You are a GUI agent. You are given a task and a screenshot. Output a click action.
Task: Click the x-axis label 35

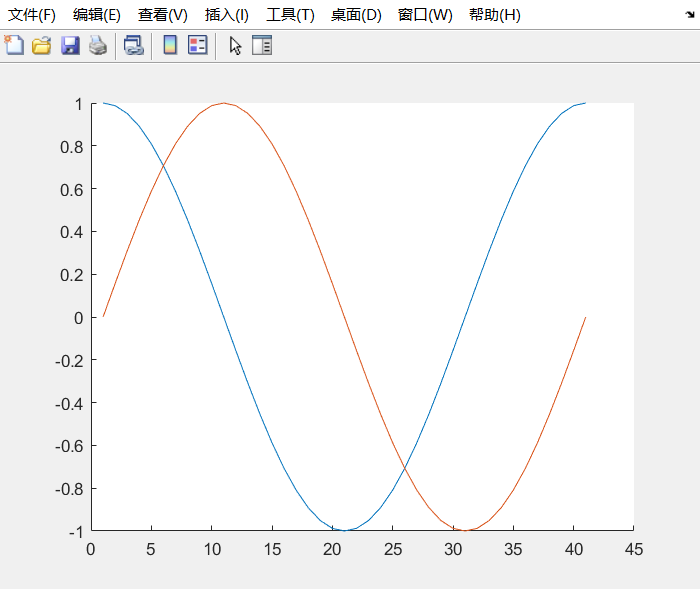point(513,549)
